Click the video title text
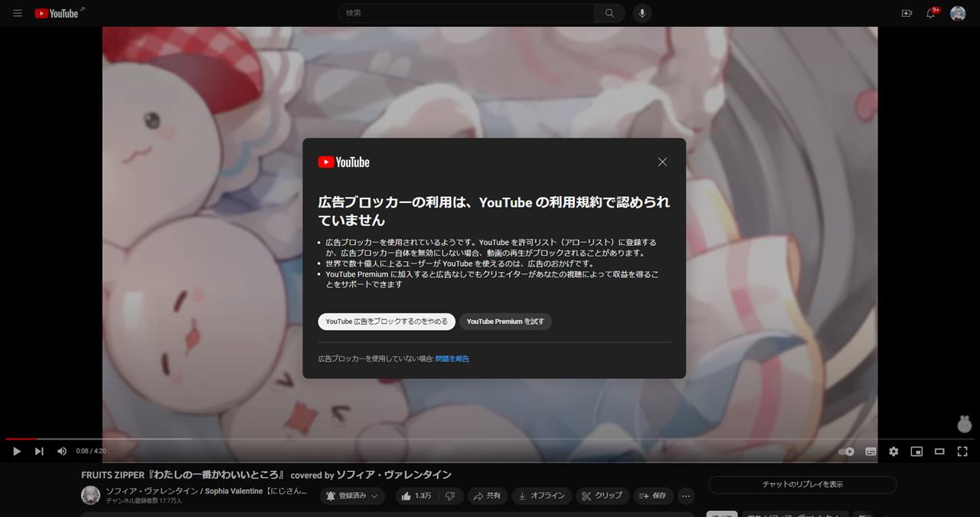The width and height of the screenshot is (980, 517). (x=266, y=475)
